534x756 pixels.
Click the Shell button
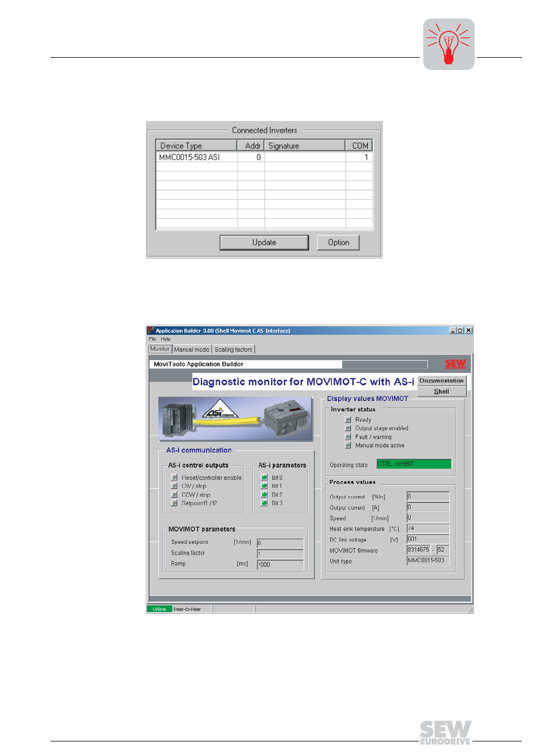[442, 391]
